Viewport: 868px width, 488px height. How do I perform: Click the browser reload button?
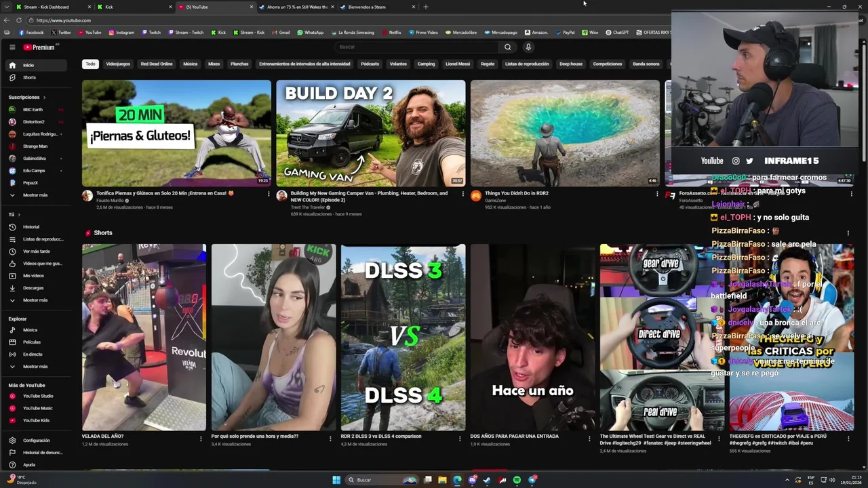point(18,20)
